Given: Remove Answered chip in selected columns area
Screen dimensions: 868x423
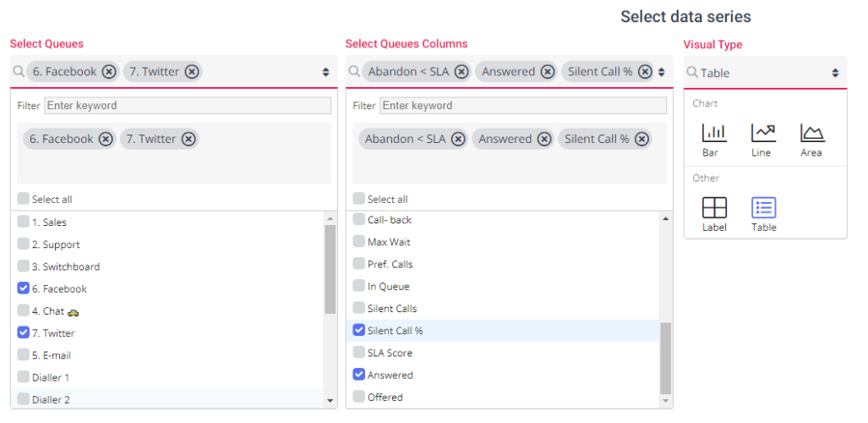Looking at the screenshot, I should pyautogui.click(x=544, y=140).
